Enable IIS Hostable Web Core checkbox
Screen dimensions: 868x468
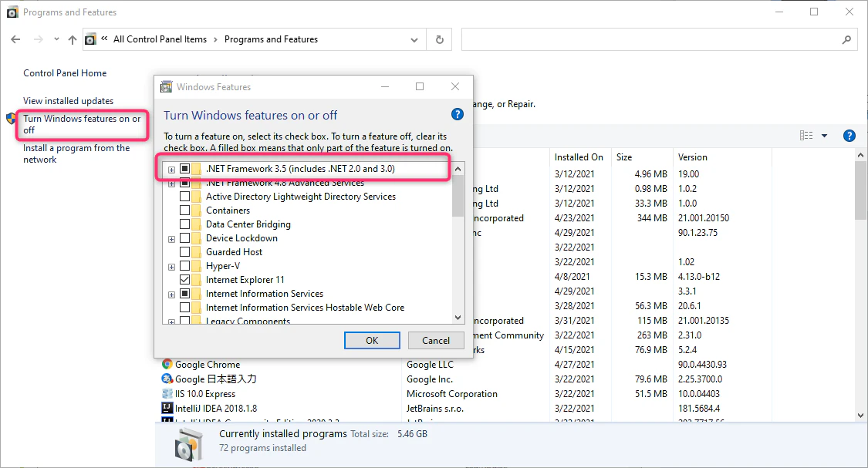point(185,308)
